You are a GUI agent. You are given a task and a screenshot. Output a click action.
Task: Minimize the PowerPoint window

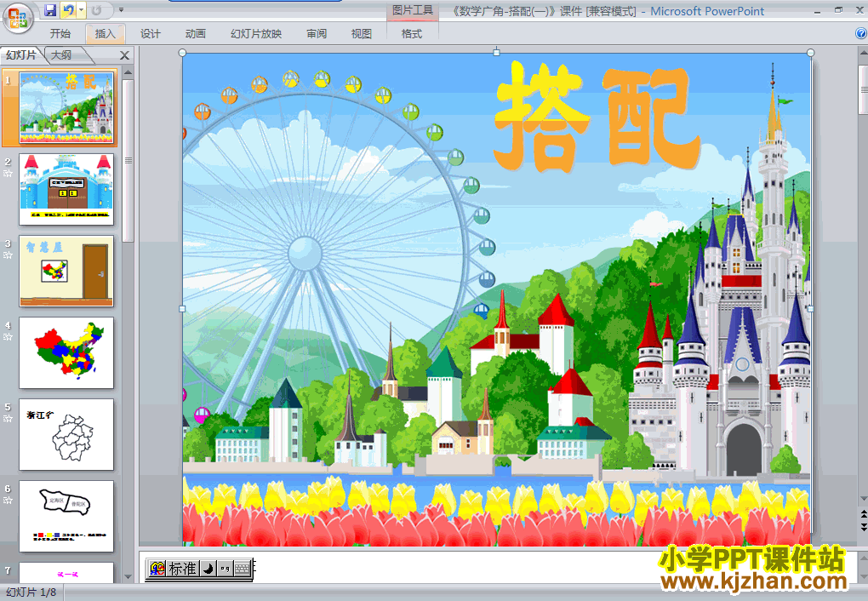(818, 11)
